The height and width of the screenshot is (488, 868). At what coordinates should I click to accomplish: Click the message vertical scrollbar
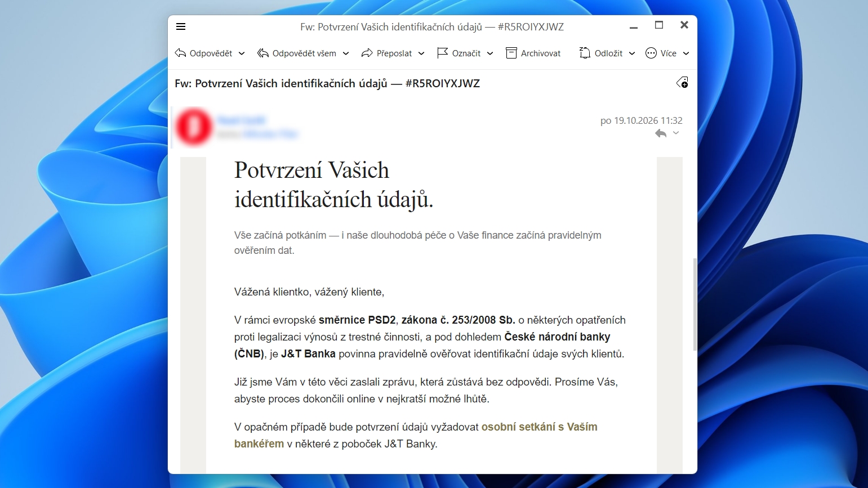click(x=695, y=305)
